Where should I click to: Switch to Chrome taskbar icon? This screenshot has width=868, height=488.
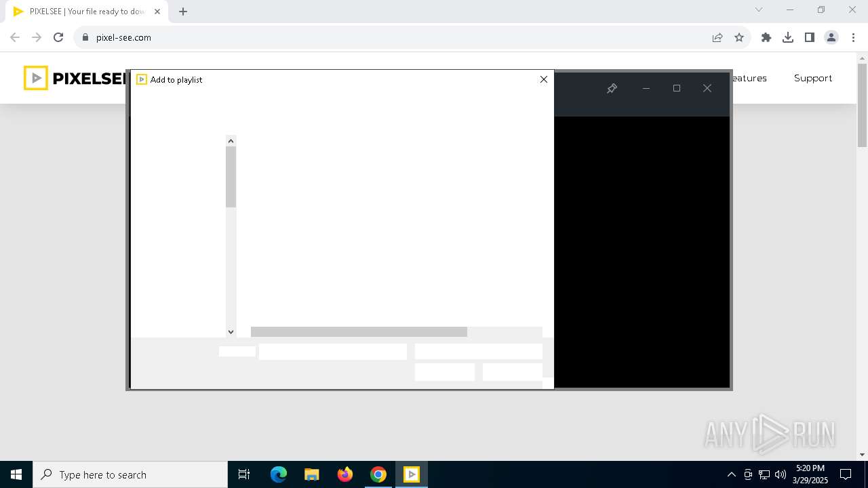pos(378,474)
